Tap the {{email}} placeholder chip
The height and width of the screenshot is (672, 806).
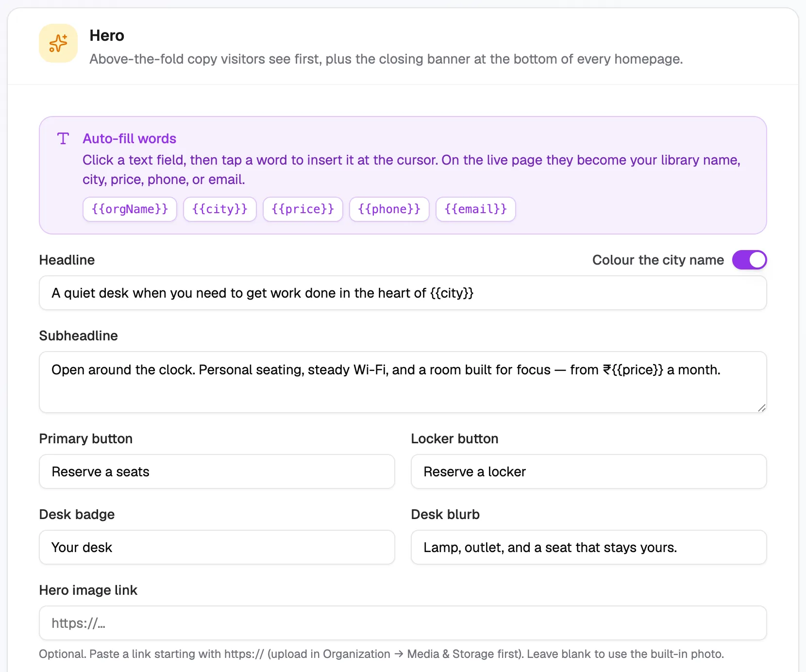(476, 209)
